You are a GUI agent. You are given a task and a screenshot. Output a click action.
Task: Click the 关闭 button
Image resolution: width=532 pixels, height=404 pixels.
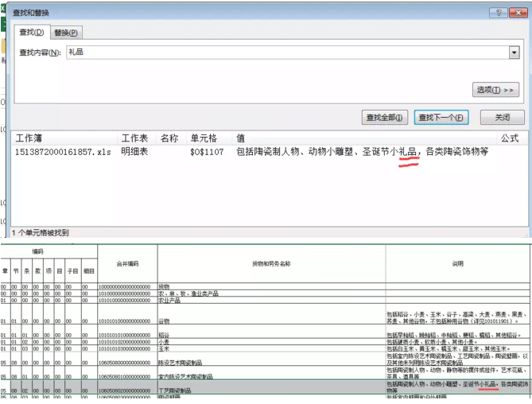pyautogui.click(x=503, y=118)
